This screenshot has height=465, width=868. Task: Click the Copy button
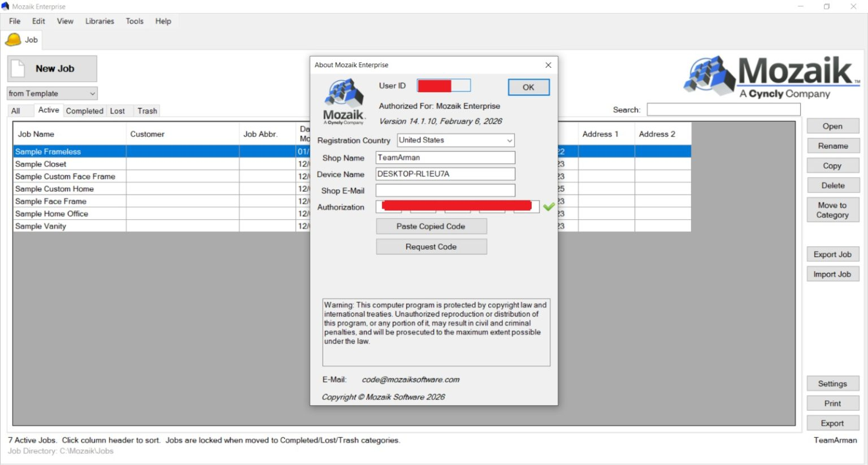[832, 166]
